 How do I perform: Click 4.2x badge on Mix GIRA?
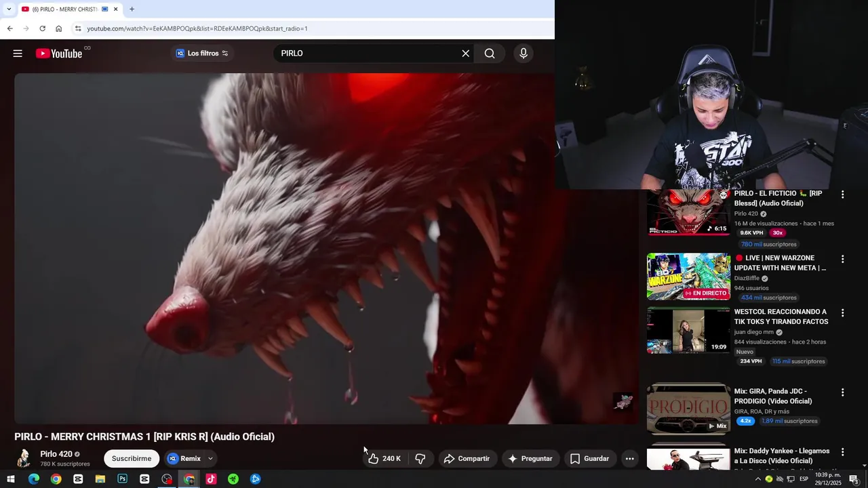(x=746, y=421)
